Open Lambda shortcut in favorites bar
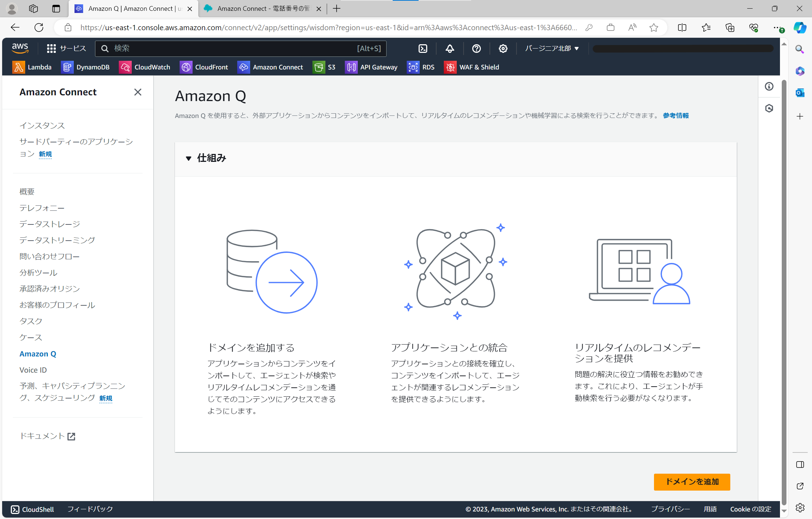Screen dimensions: 812x519 [x=32, y=67]
